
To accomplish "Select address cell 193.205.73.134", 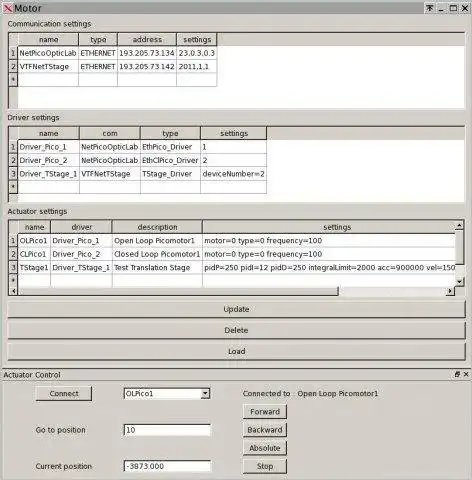I will point(147,53).
